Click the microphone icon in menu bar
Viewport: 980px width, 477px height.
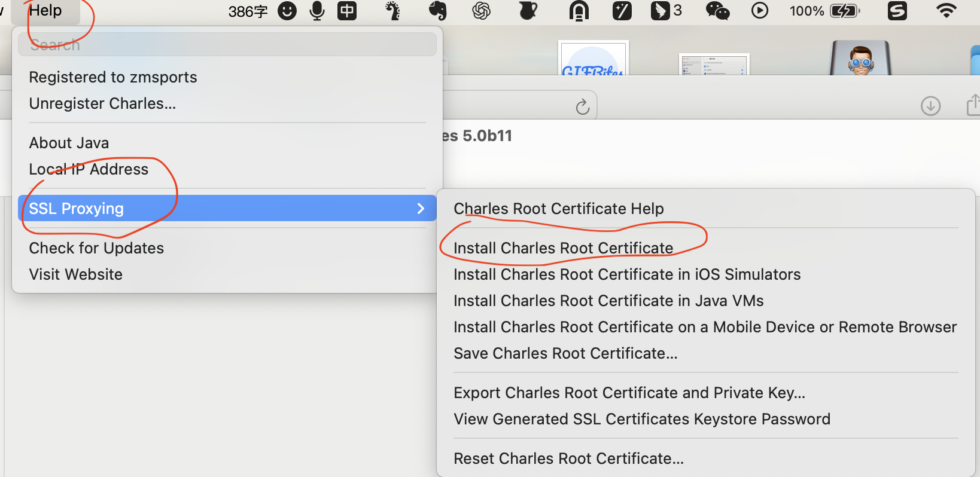pyautogui.click(x=317, y=11)
